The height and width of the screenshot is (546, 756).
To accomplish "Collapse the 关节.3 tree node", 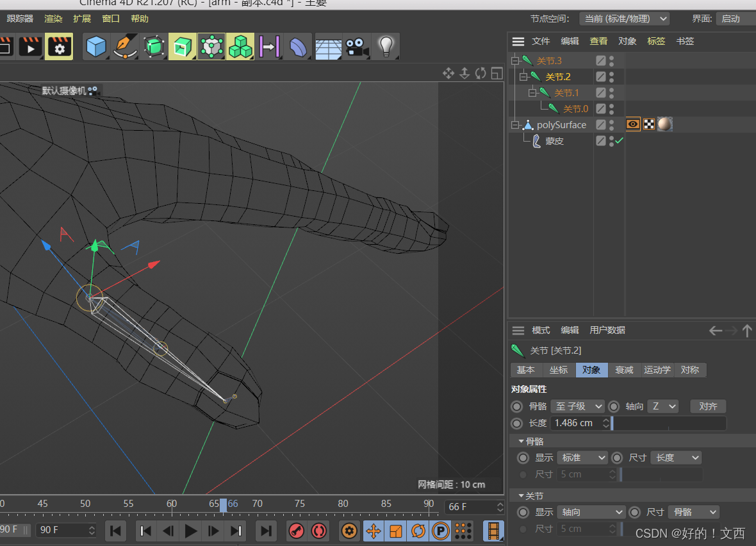I will click(x=514, y=61).
